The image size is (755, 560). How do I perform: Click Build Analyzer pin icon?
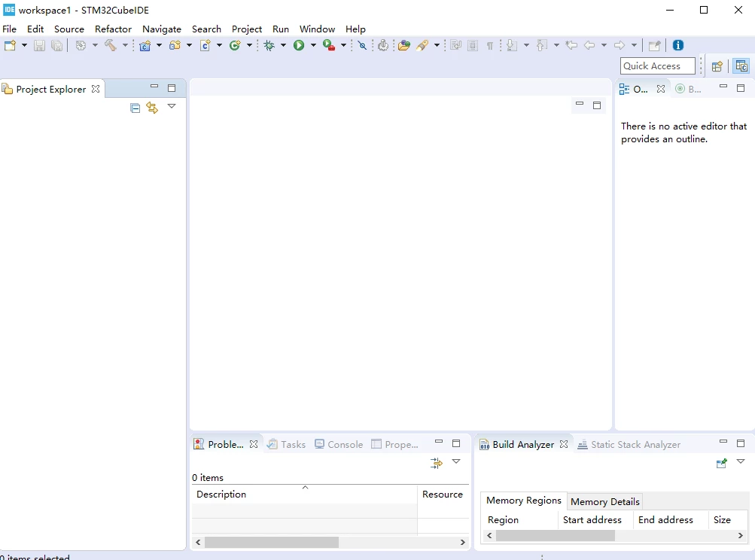[721, 463]
